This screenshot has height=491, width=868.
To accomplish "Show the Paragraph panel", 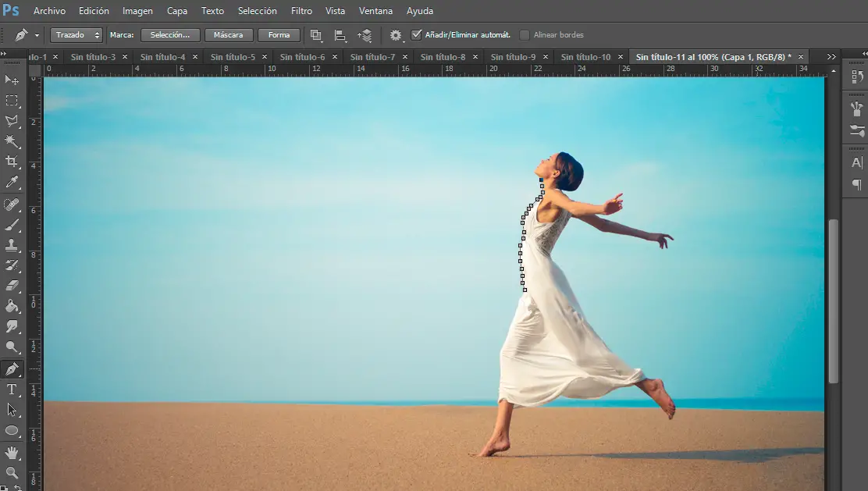I will click(857, 184).
